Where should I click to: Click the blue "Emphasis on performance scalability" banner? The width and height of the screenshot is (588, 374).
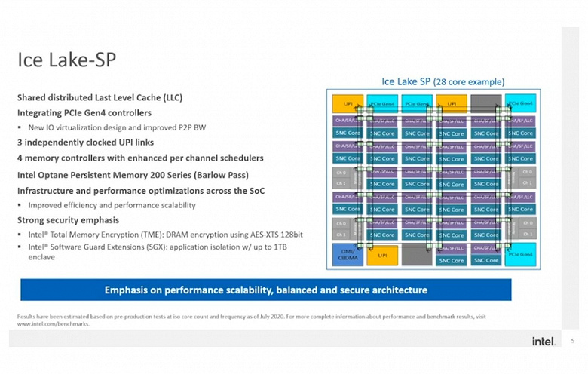(266, 290)
